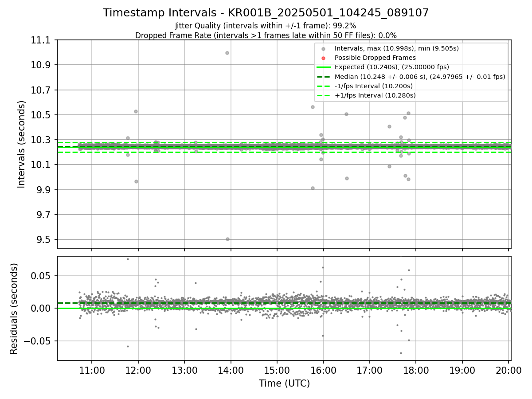
Task: Click legend entry 'Expected (10.240s), (25.00000 fps)'
Action: click(392, 67)
